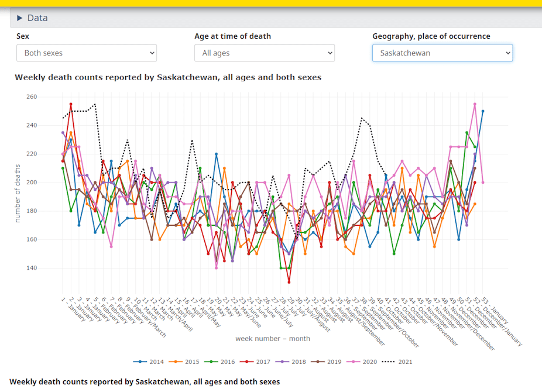Select the lowest red 2017 point near 130
The height and width of the screenshot is (392, 542).
coord(289,282)
